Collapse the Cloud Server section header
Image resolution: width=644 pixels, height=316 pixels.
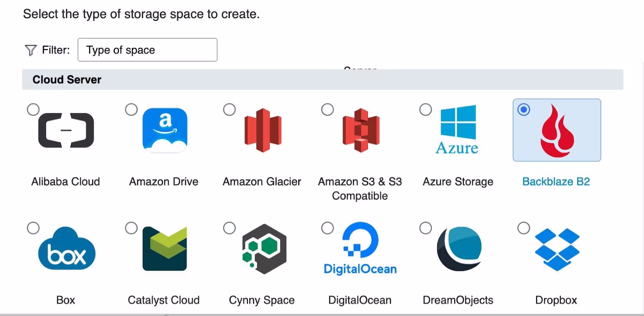pos(67,80)
